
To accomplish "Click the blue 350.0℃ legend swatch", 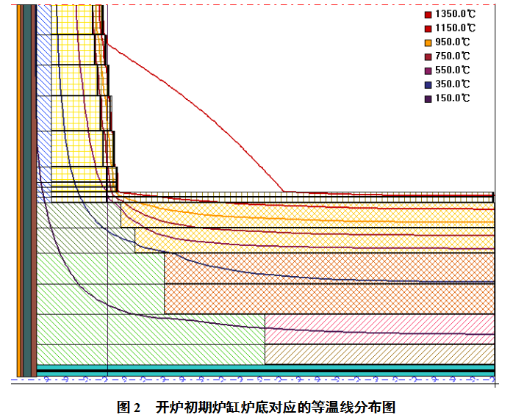I will tap(428, 85).
